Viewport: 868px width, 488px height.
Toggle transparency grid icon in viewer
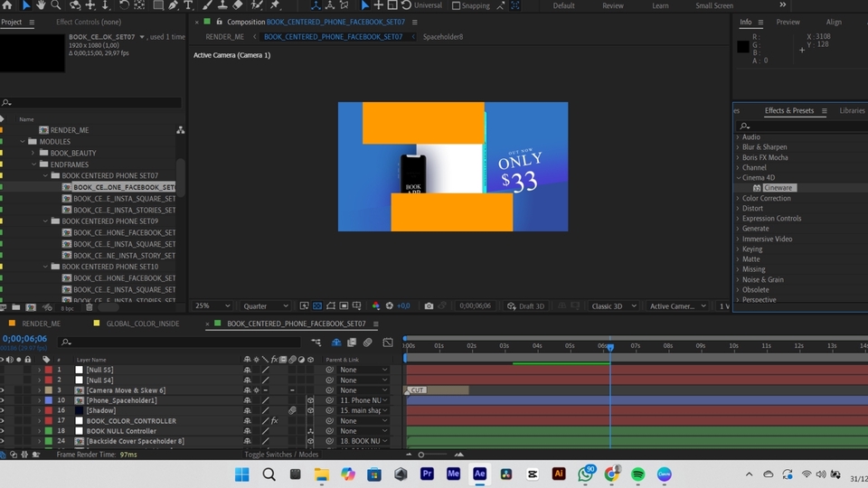(x=317, y=306)
